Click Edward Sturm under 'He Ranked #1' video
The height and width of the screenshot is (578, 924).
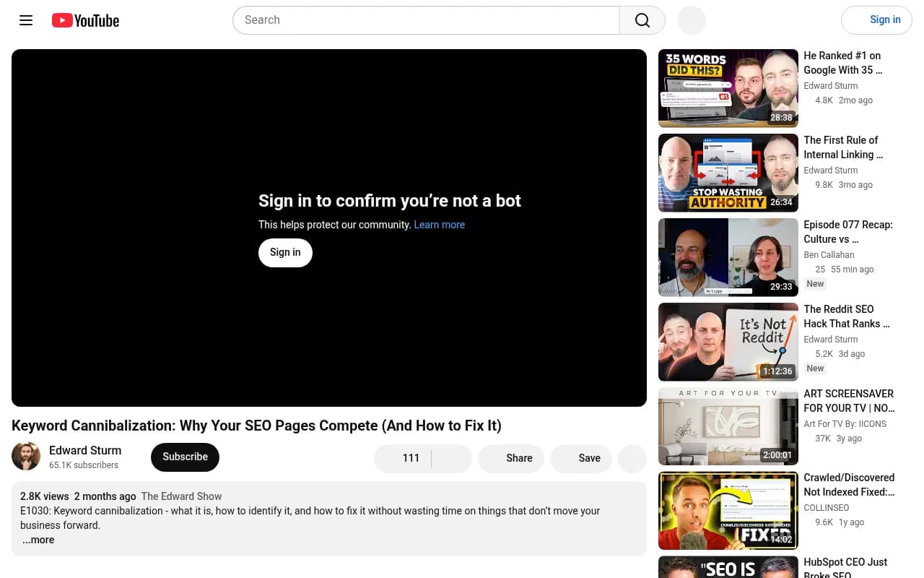coord(831,86)
